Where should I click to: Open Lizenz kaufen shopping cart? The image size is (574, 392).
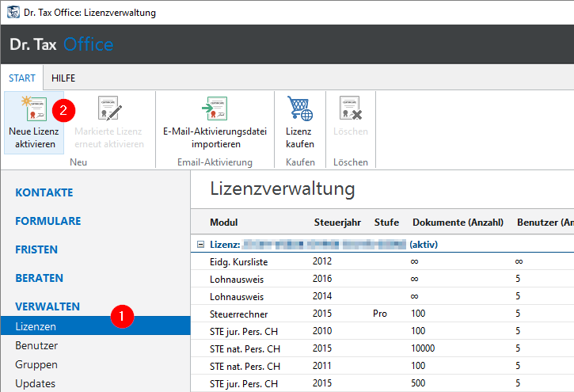click(300, 108)
